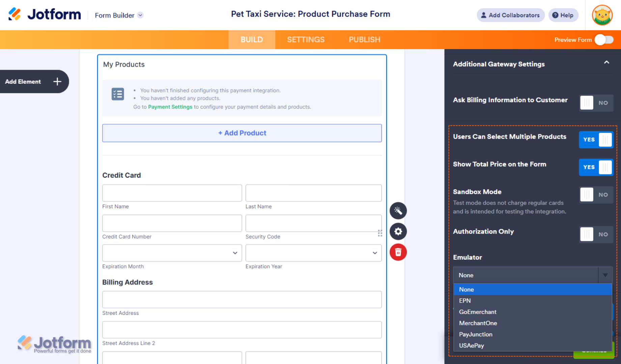Switch to the PUBLISH tab
The width and height of the screenshot is (621, 364).
pos(364,40)
